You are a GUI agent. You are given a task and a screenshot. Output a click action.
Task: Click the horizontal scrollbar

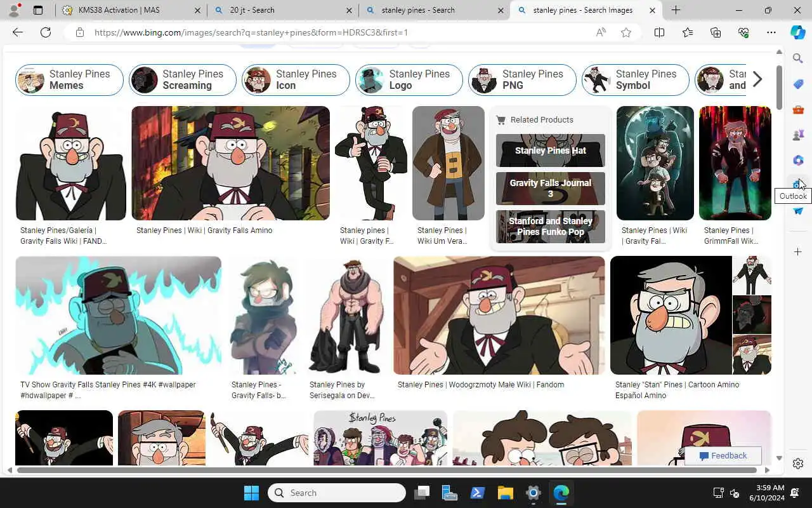click(x=387, y=470)
